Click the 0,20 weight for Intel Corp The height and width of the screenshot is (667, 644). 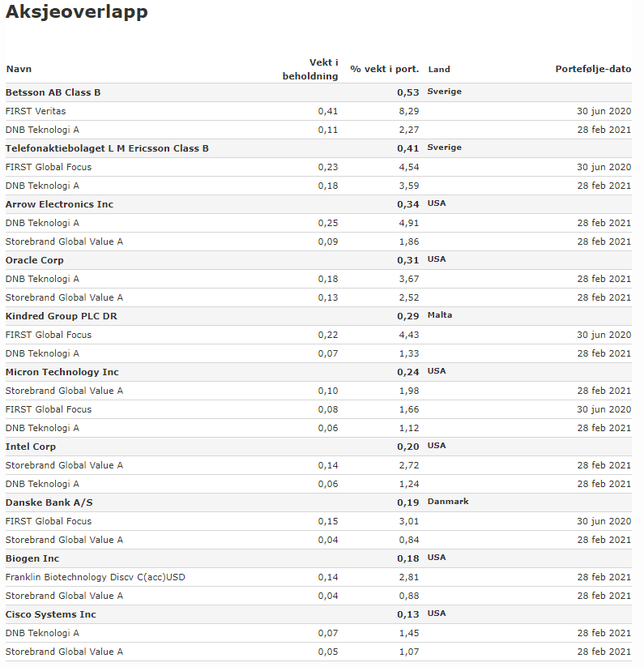coord(408,447)
